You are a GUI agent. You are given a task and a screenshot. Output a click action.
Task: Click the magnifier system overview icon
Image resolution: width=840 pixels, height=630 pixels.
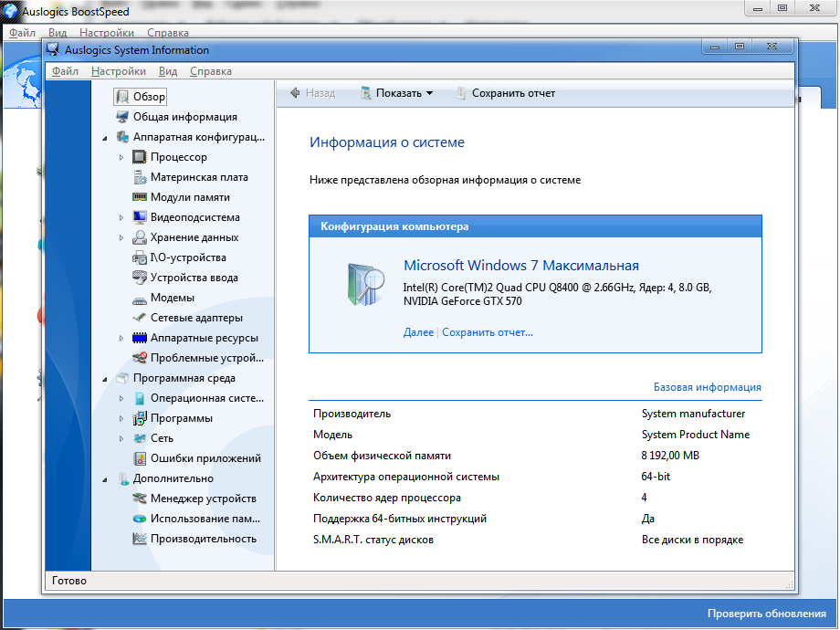click(366, 285)
